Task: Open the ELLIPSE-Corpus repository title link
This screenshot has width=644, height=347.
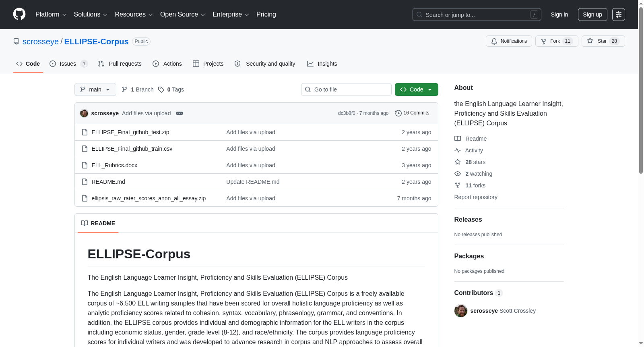Action: pyautogui.click(x=97, y=42)
